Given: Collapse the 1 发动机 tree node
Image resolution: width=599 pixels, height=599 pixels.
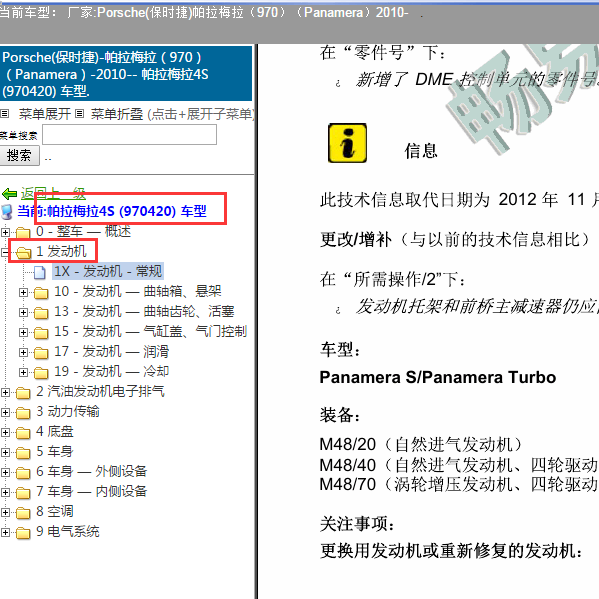Looking at the screenshot, I should pos(5,252).
